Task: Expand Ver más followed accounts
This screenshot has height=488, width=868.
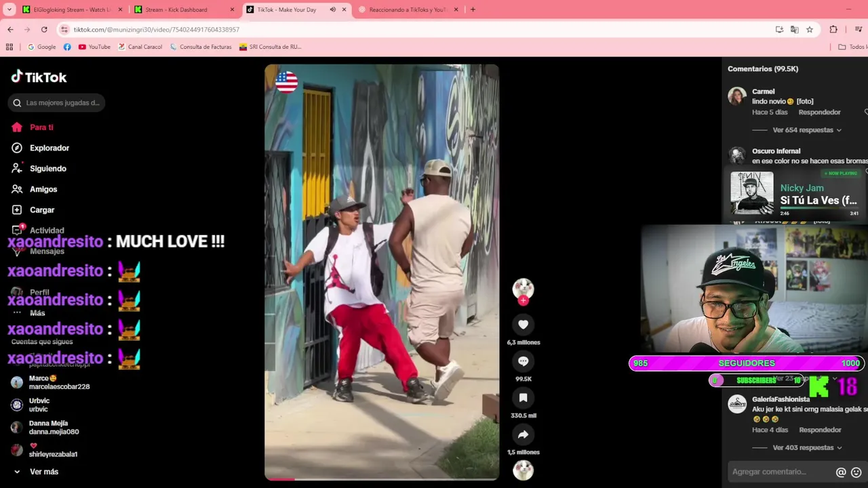Action: pos(35,472)
